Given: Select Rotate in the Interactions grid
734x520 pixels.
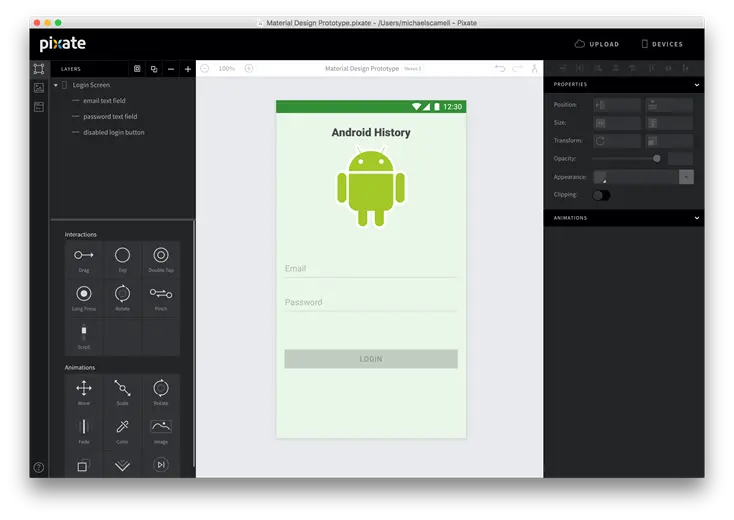Looking at the screenshot, I should (122, 298).
